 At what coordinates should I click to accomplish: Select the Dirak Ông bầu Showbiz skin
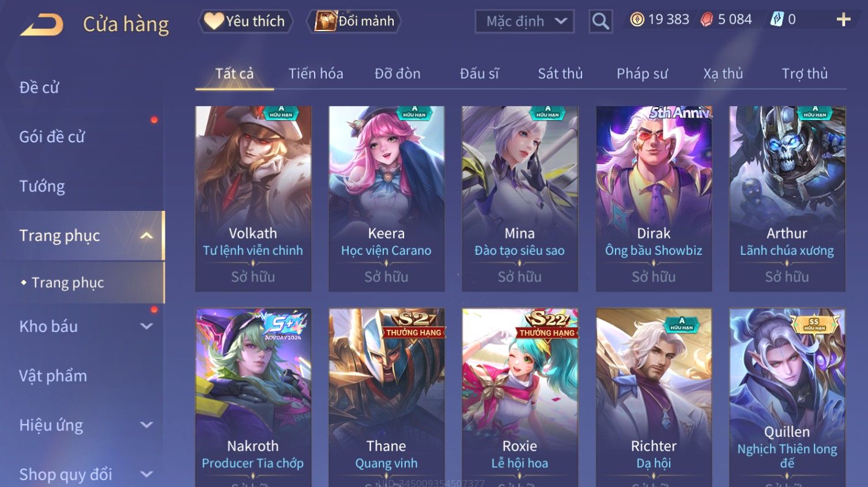[654, 198]
